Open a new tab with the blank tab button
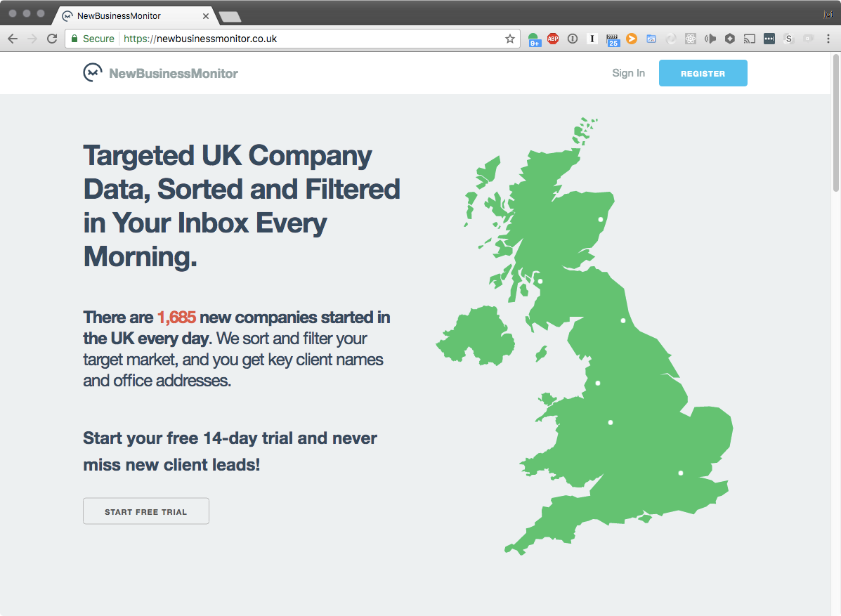The height and width of the screenshot is (616, 841). click(230, 17)
